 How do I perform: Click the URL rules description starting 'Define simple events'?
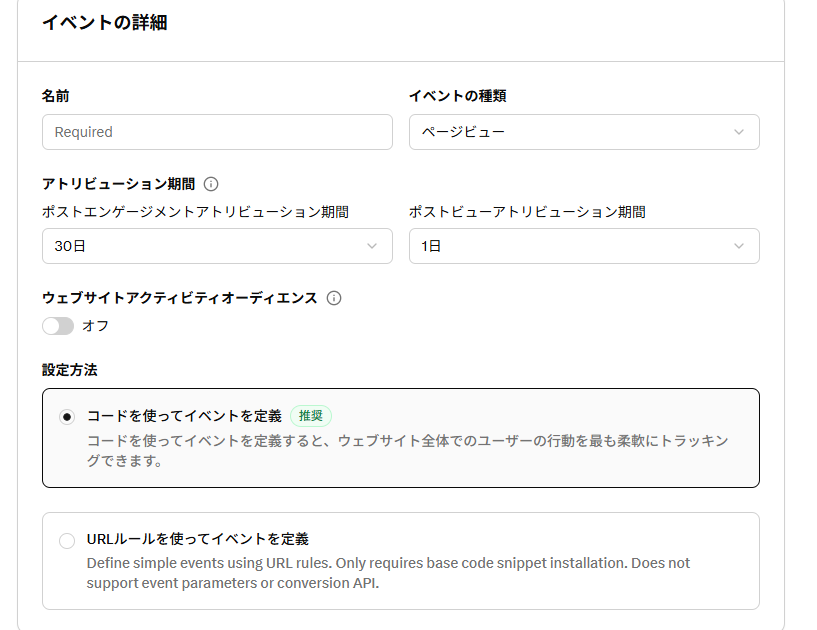pos(388,572)
